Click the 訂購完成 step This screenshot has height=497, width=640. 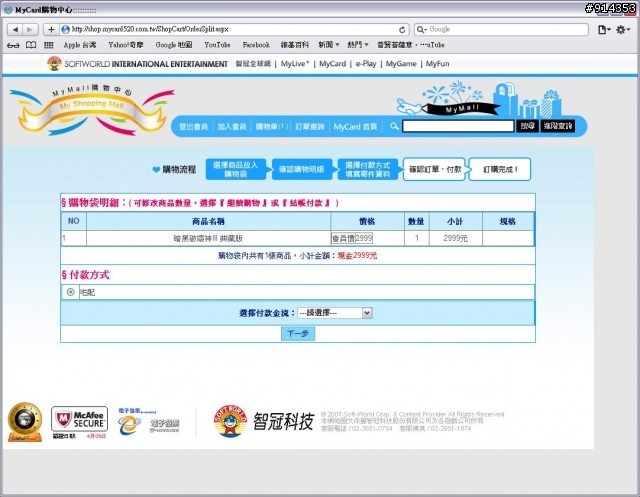(500, 169)
